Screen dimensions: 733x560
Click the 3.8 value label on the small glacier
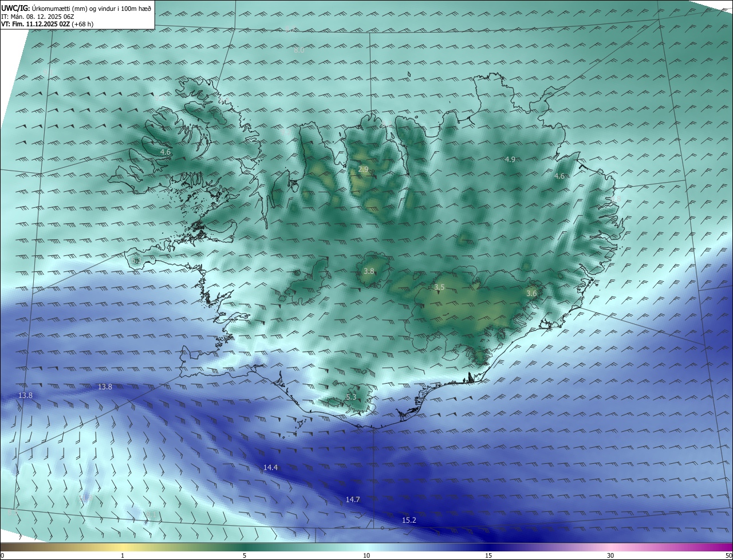tap(369, 271)
